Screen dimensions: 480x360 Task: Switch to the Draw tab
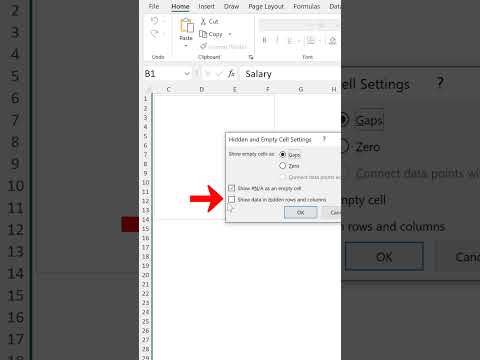tap(231, 6)
